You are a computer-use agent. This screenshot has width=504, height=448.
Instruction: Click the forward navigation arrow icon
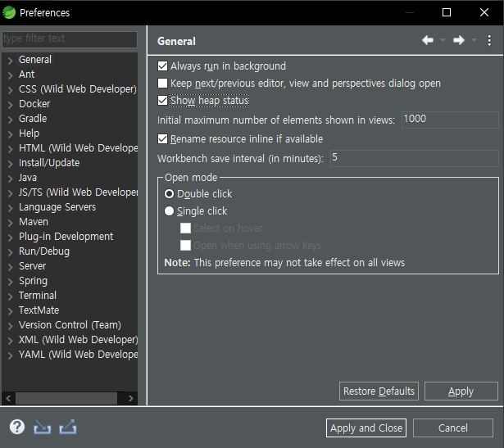pos(459,40)
